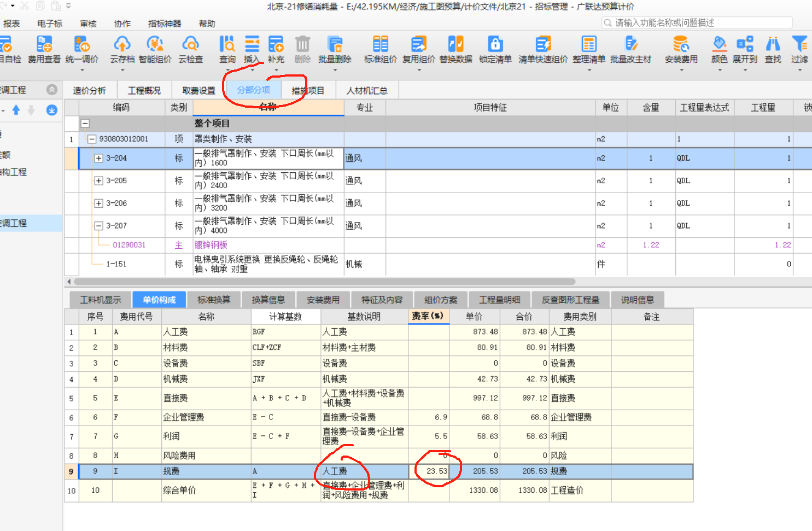812x531 pixels.
Task: Select the 镀锌钢板 material row
Action: coord(437,245)
